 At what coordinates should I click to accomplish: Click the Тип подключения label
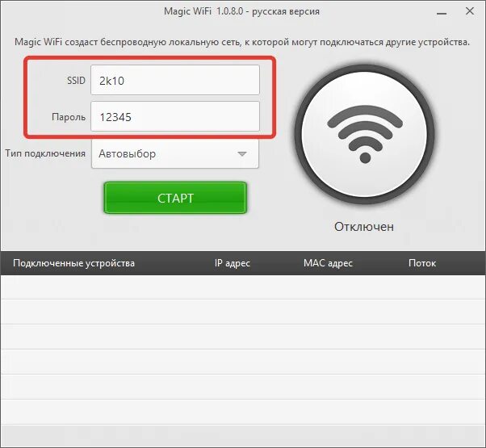click(45, 153)
